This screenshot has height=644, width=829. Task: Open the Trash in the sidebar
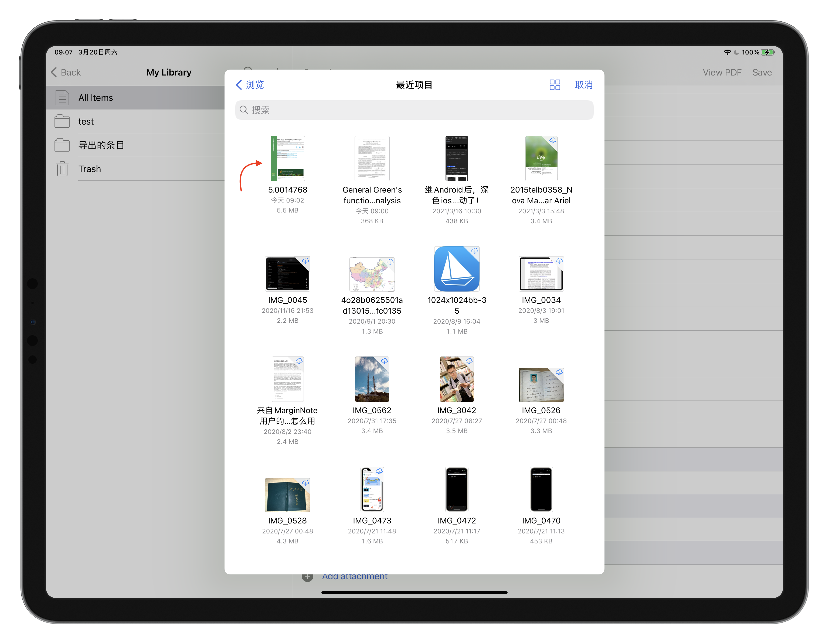[135, 169]
